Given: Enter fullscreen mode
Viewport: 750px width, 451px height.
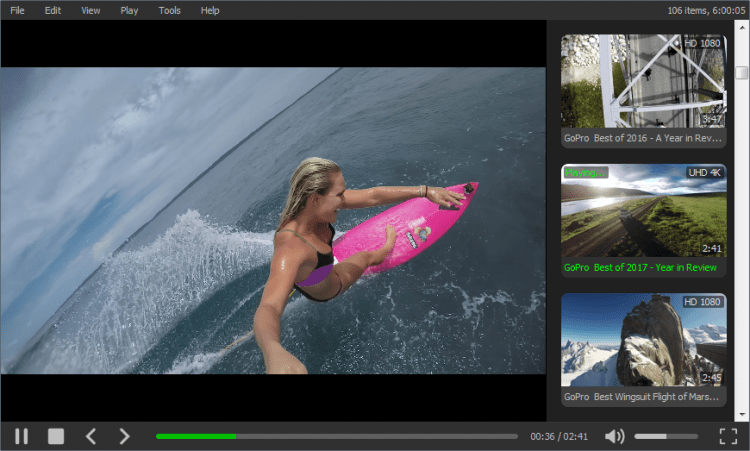Looking at the screenshot, I should pyautogui.click(x=728, y=436).
